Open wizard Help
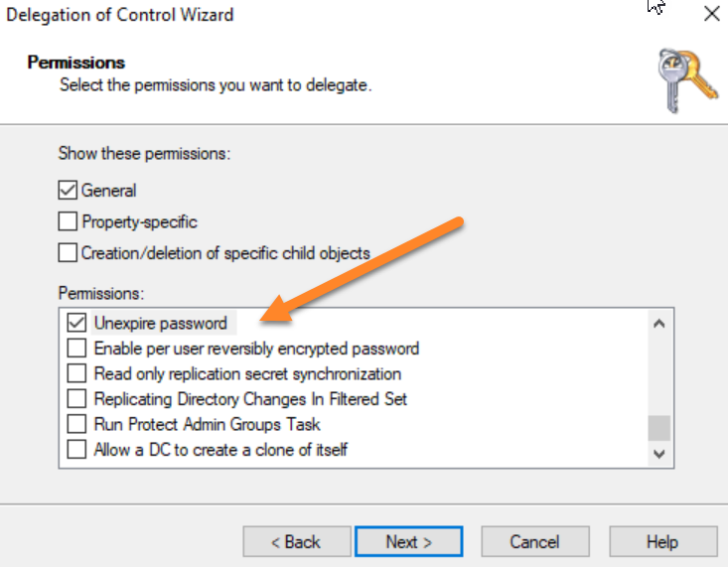 (663, 541)
